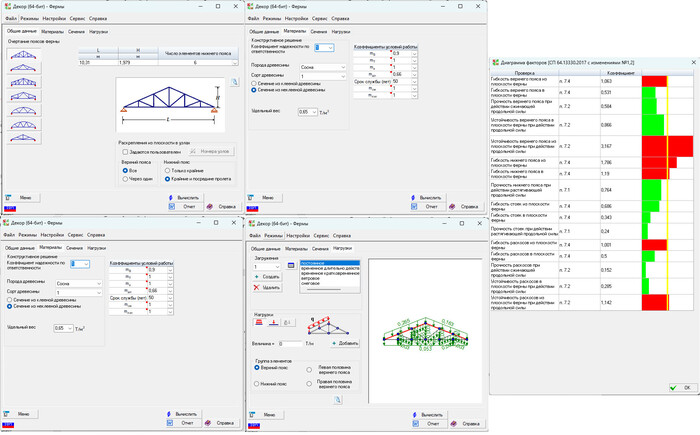Image resolution: width=700 pixels, height=435 pixels.
Task: Select Через один radio for Верхний пояс
Action: [125, 179]
